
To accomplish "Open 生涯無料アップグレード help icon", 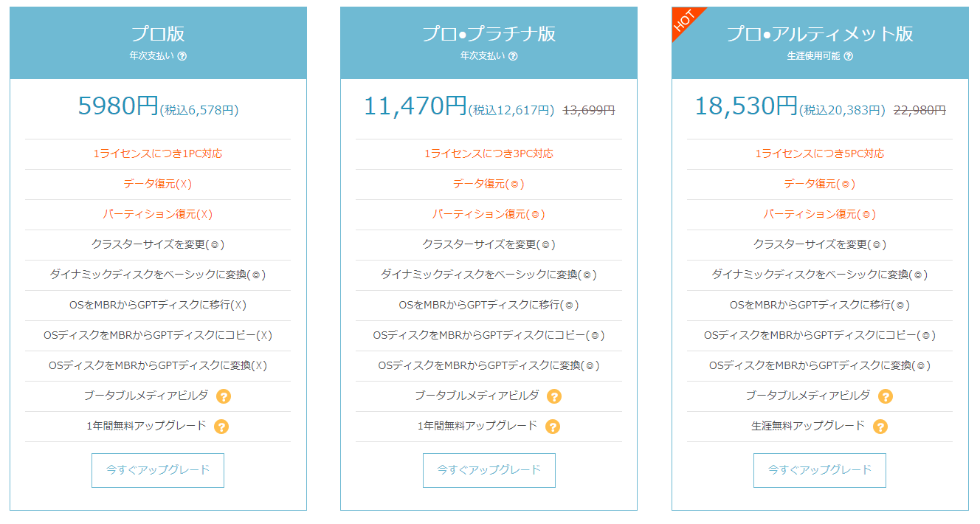I will (880, 427).
